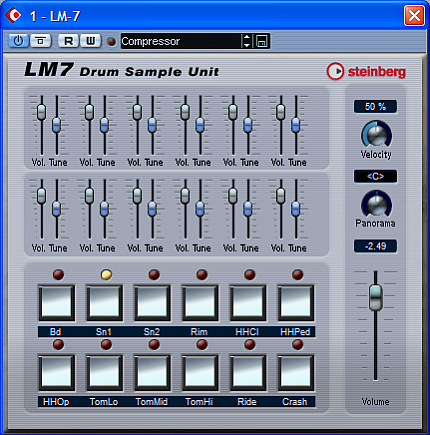This screenshot has height=435, width=430.
Task: Click first Vol. fader in bottom row
Action: (42, 196)
